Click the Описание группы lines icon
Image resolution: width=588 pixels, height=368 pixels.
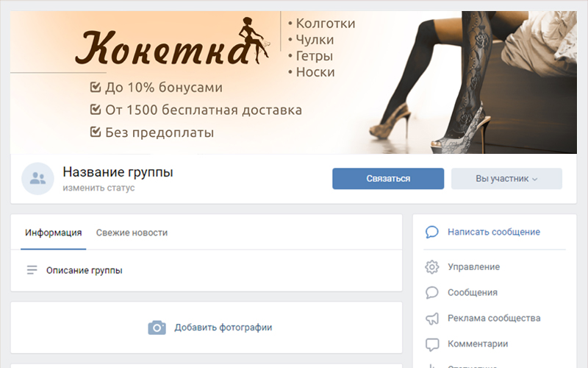[x=32, y=270]
